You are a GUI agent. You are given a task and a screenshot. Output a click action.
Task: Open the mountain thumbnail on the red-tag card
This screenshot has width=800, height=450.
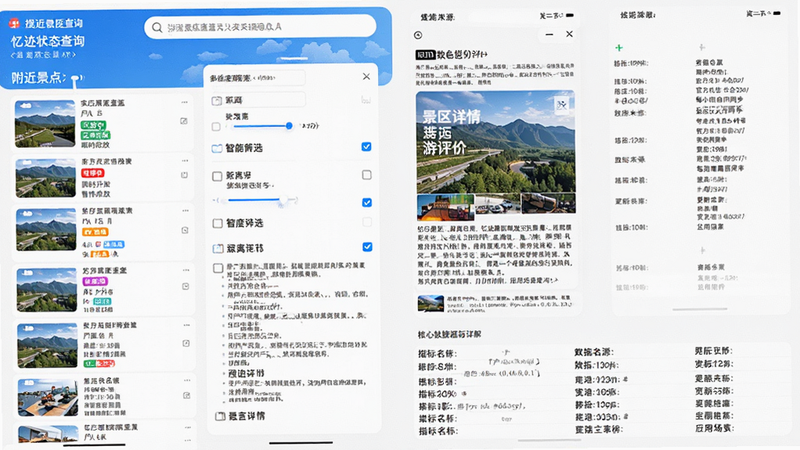(45, 178)
